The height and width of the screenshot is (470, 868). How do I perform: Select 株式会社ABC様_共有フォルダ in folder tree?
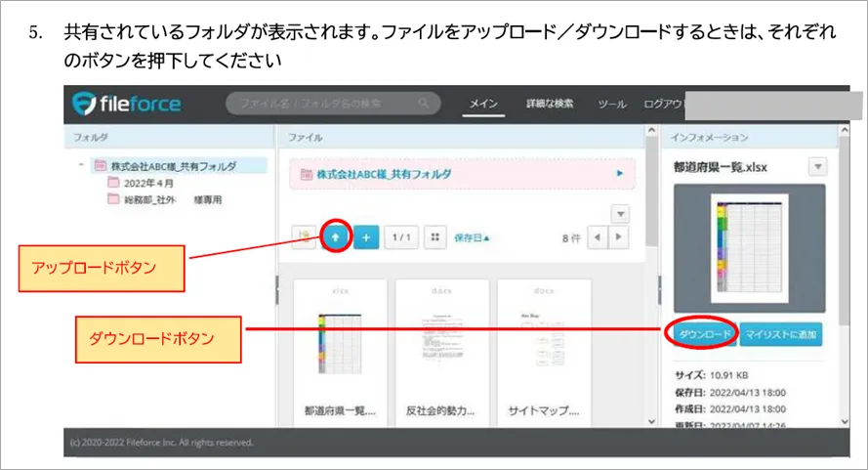pos(173,166)
